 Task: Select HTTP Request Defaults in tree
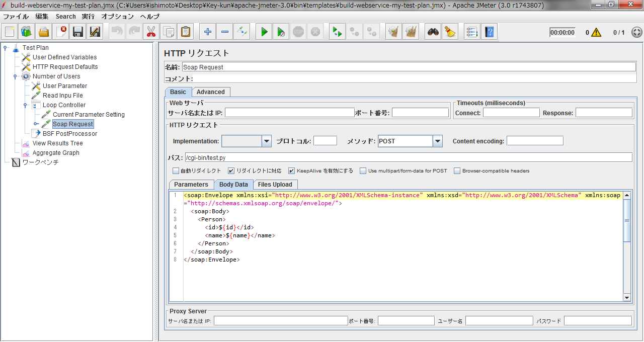(x=65, y=67)
